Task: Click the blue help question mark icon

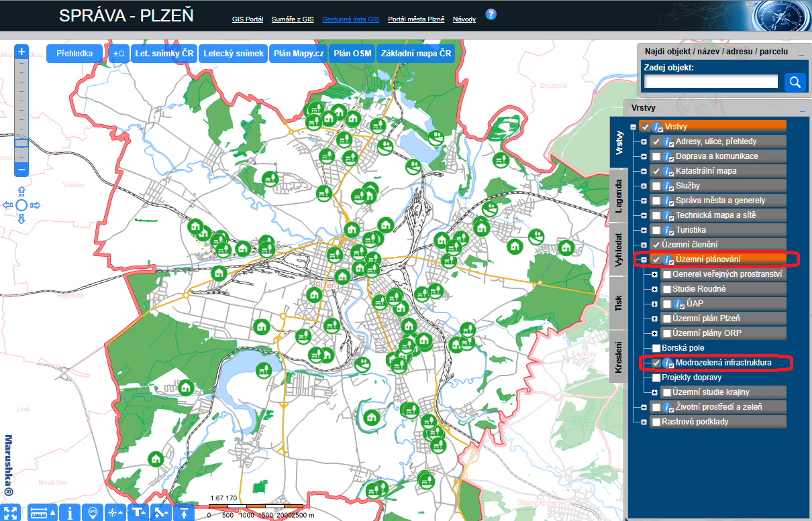Action: [491, 14]
